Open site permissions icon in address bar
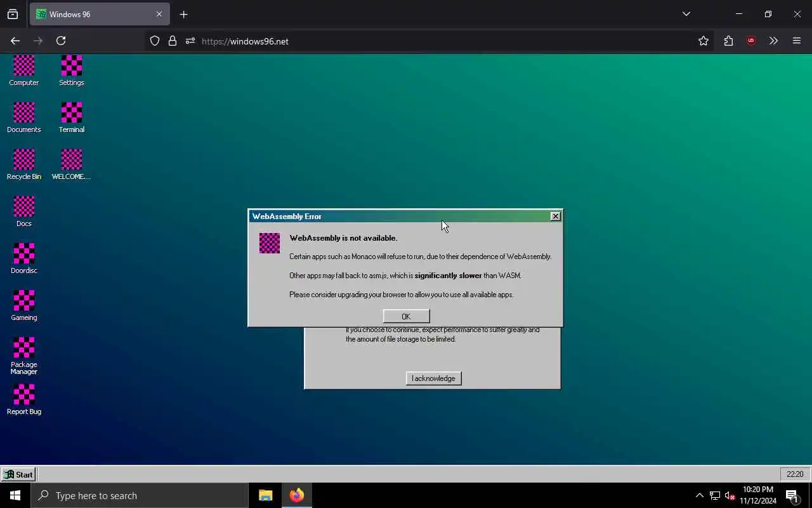The width and height of the screenshot is (812, 508). 190,41
